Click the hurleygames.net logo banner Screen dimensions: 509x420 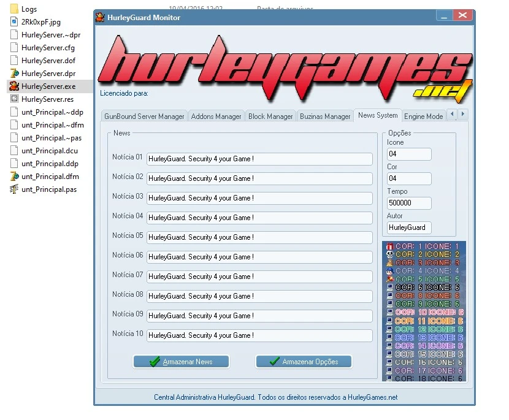(285, 68)
